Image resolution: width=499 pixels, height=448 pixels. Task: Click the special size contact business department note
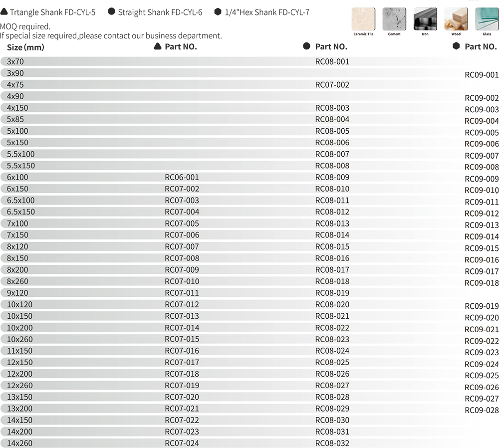pyautogui.click(x=111, y=35)
